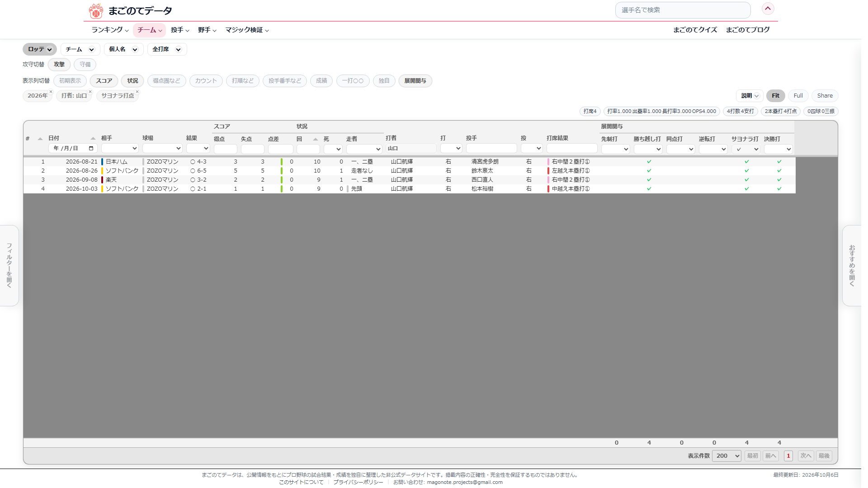Click the まごのてデータ paw logo
Image resolution: width=868 pixels, height=488 pixels.
pyautogui.click(x=96, y=10)
